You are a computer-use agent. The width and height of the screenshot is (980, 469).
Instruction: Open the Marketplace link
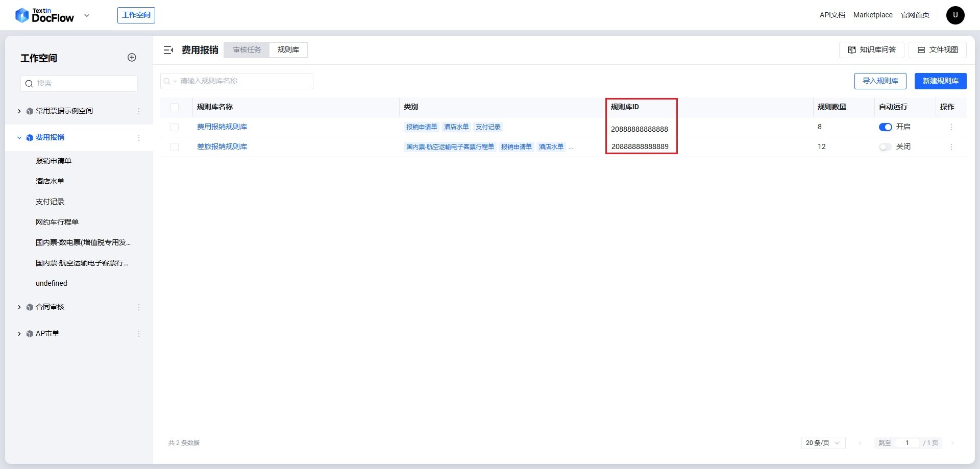pos(873,15)
